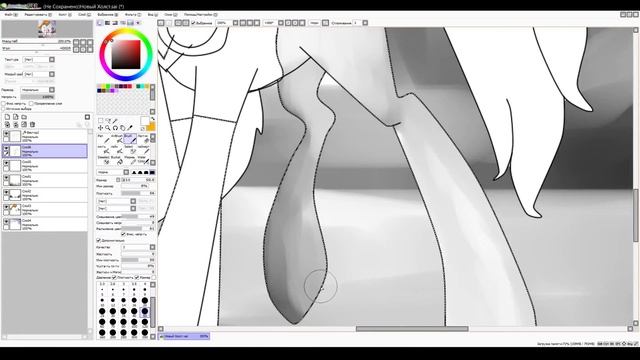Click the white foreground color swatch

[x=145, y=121]
